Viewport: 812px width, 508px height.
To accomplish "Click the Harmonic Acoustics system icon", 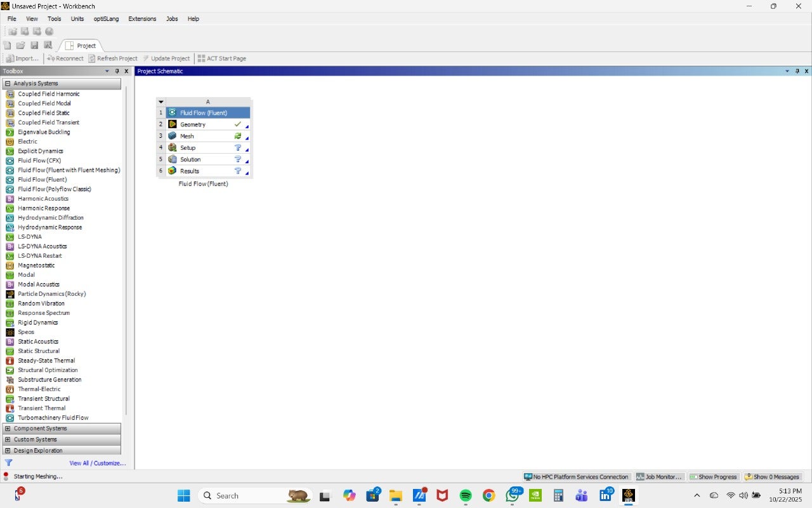I will 10,199.
